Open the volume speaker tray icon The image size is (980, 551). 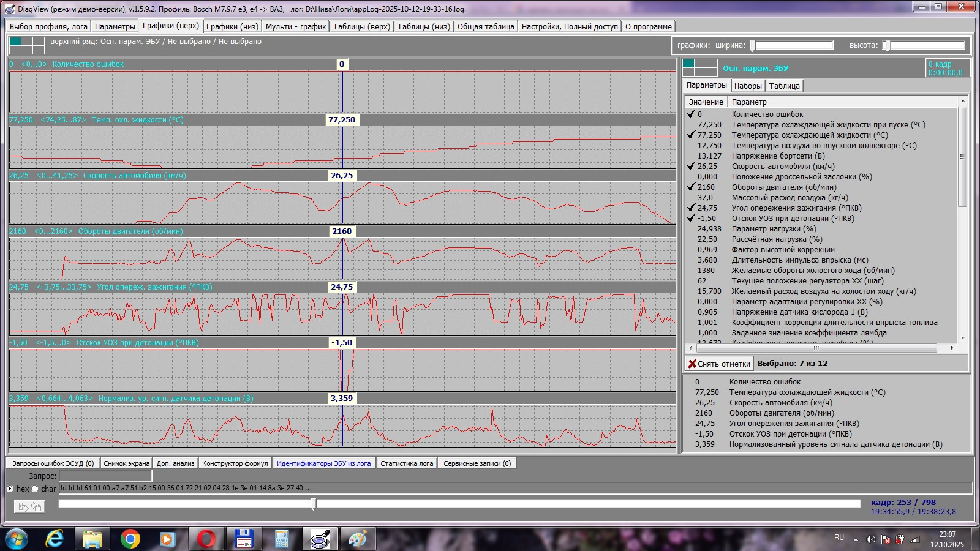coord(870,539)
